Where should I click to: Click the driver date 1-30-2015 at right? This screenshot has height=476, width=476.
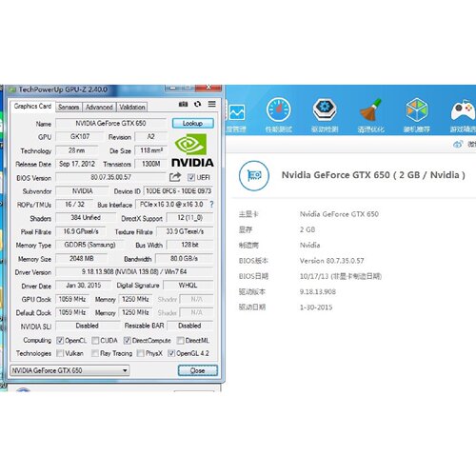[316, 307]
